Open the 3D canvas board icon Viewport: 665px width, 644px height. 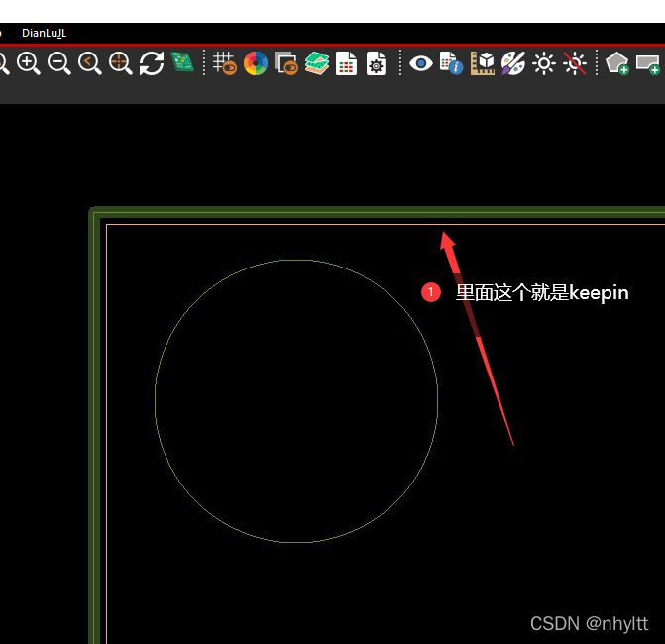point(182,64)
